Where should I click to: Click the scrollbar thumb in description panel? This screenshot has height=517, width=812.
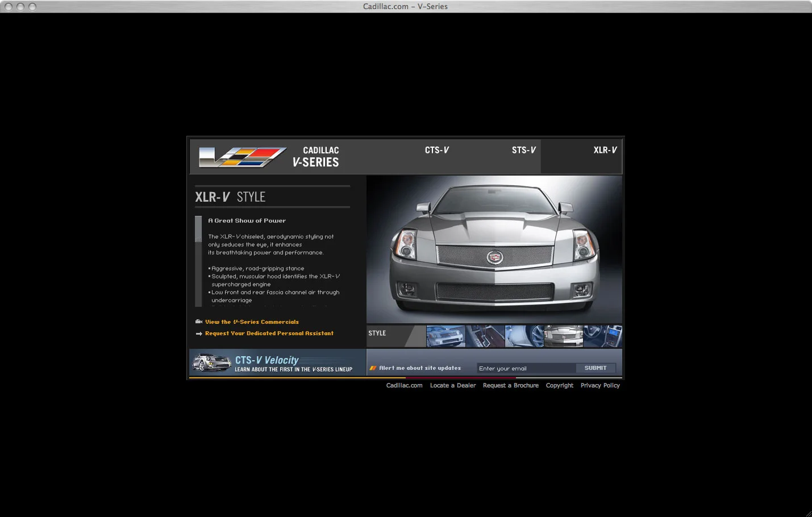(x=198, y=229)
